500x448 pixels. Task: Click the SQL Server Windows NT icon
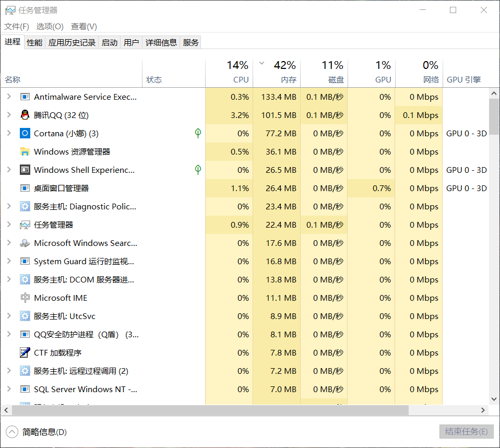(25, 390)
